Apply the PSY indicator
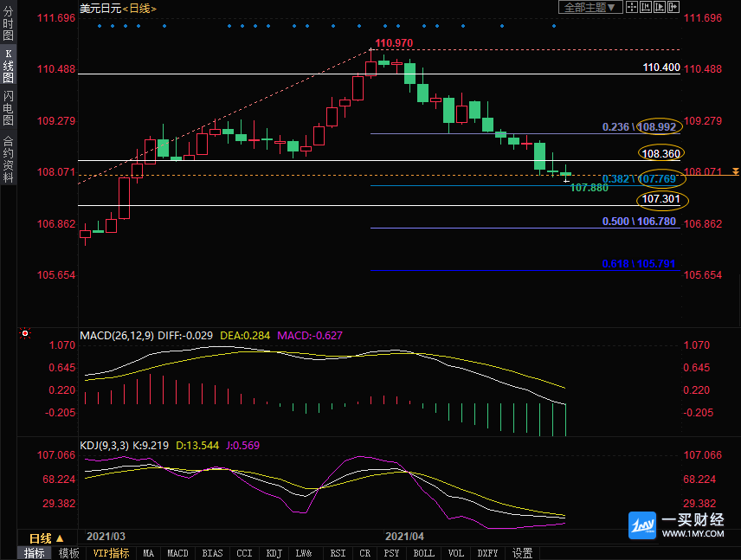 (x=391, y=553)
